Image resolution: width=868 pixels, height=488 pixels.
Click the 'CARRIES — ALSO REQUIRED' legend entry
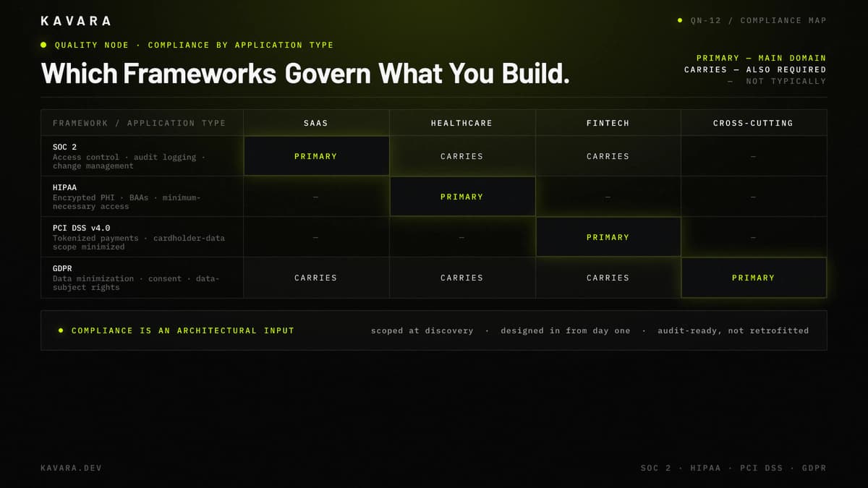pos(755,69)
